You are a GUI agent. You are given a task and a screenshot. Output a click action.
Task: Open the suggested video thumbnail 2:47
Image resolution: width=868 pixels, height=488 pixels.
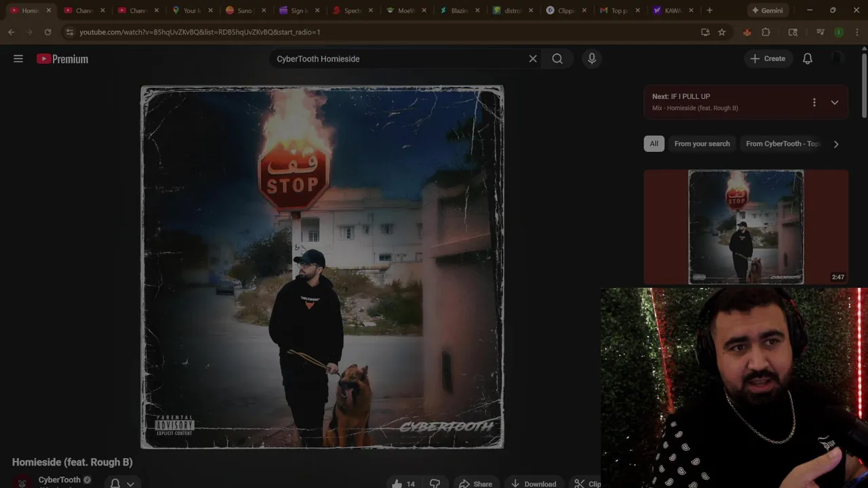point(746,227)
